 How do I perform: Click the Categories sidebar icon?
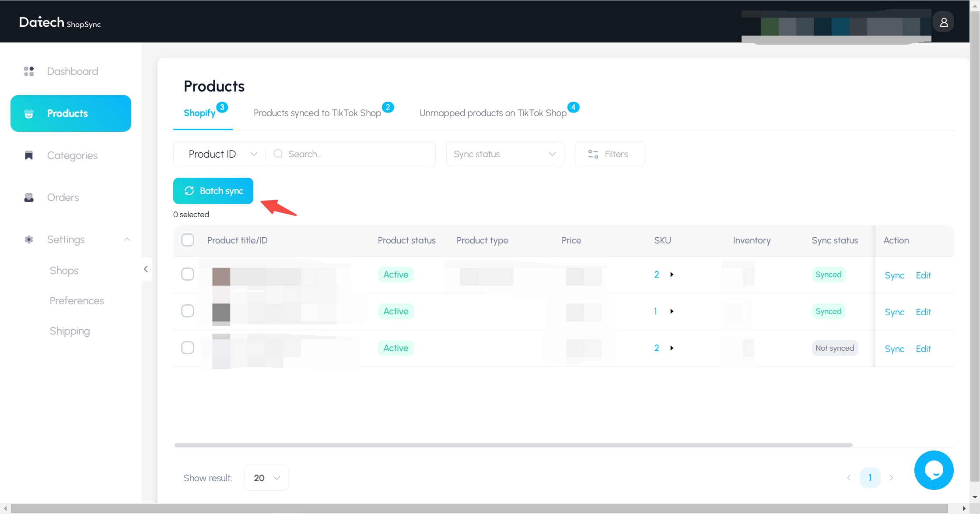(x=28, y=155)
